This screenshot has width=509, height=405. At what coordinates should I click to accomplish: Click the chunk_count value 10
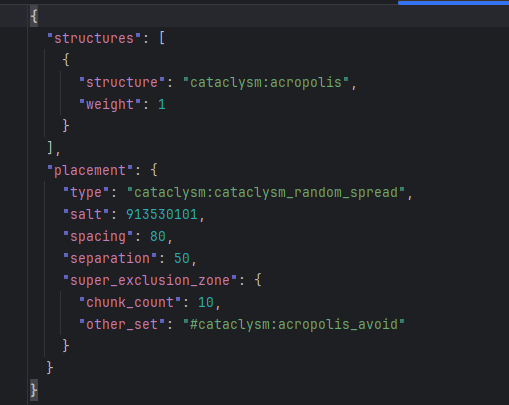pyautogui.click(x=206, y=302)
